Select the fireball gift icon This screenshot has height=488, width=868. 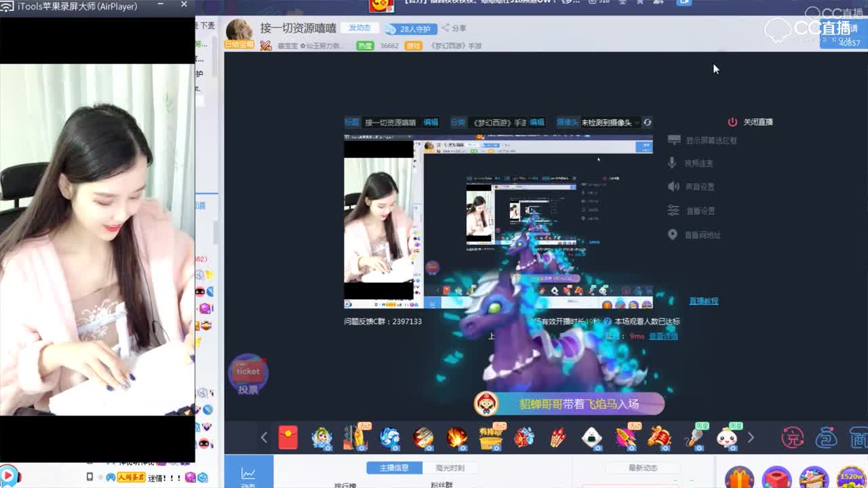(x=456, y=438)
